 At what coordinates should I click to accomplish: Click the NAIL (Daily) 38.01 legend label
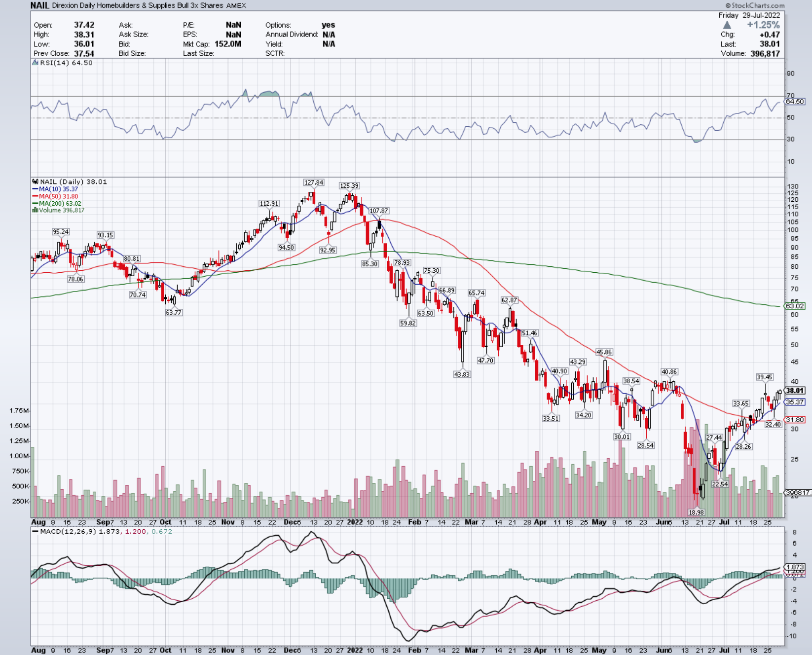[x=70, y=182]
